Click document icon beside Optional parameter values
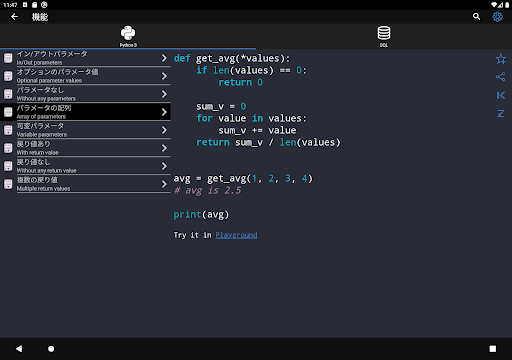 click(8, 76)
